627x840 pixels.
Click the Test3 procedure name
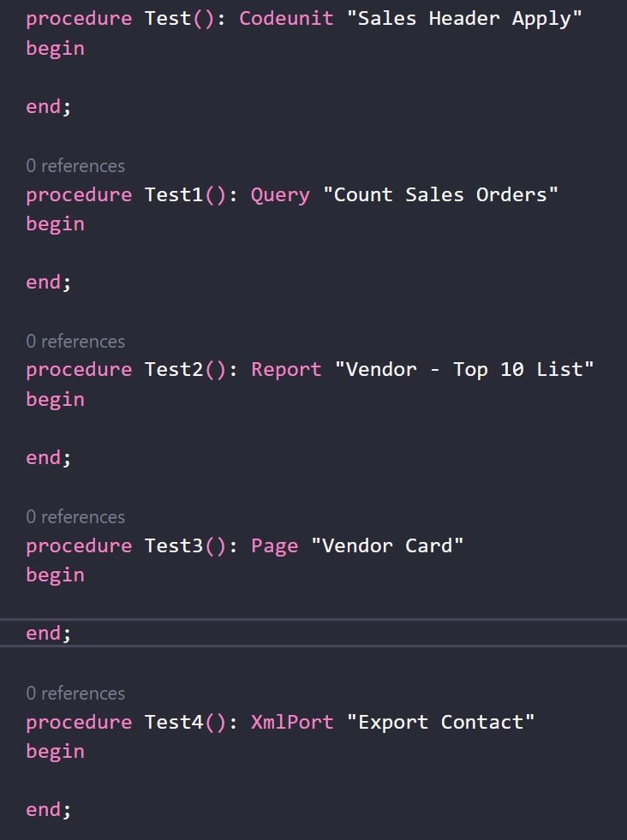[174, 546]
